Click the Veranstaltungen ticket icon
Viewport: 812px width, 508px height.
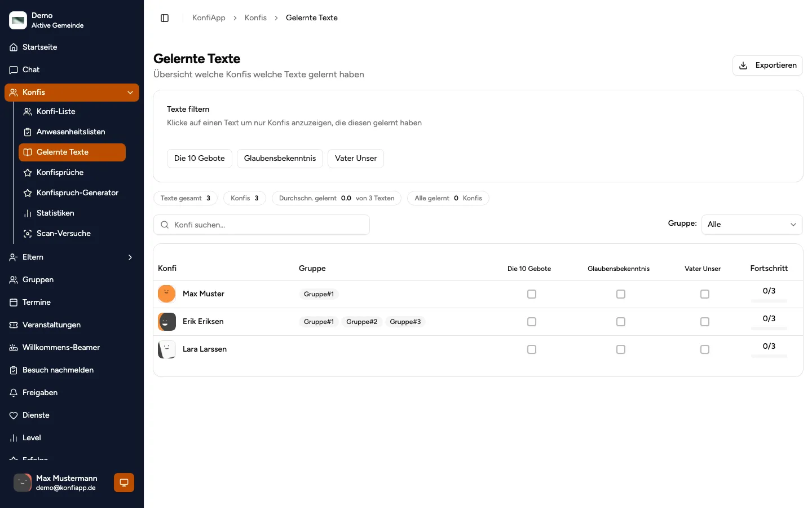pyautogui.click(x=14, y=325)
